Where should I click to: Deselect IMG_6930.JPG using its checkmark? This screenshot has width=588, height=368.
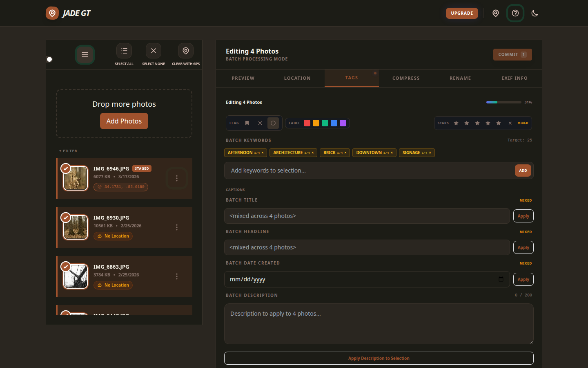click(66, 218)
